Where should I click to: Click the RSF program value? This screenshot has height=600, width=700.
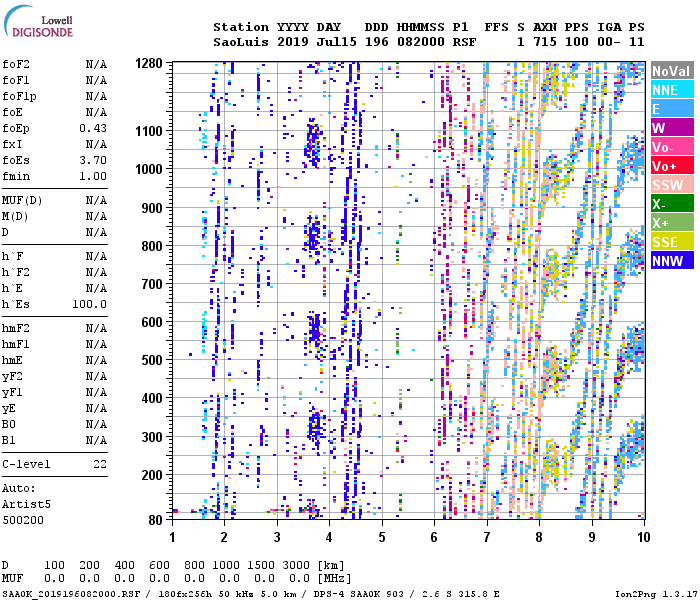point(464,42)
